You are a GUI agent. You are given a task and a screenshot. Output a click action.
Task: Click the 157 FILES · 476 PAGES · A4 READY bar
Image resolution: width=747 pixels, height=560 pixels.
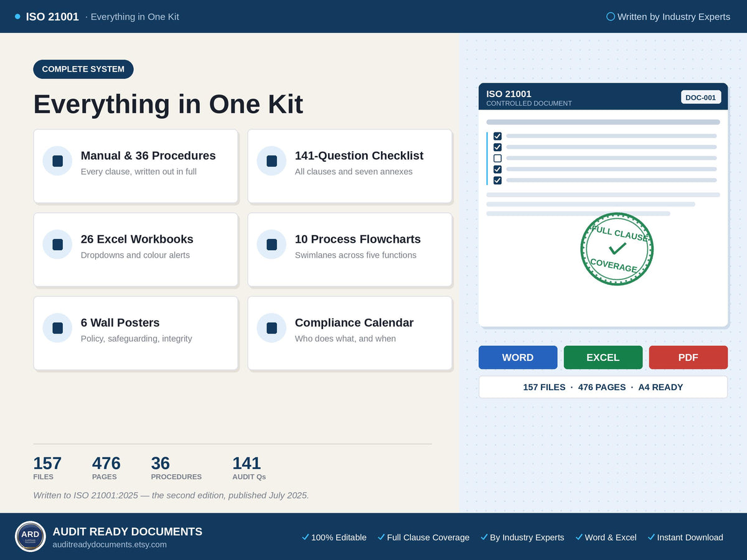tap(603, 387)
